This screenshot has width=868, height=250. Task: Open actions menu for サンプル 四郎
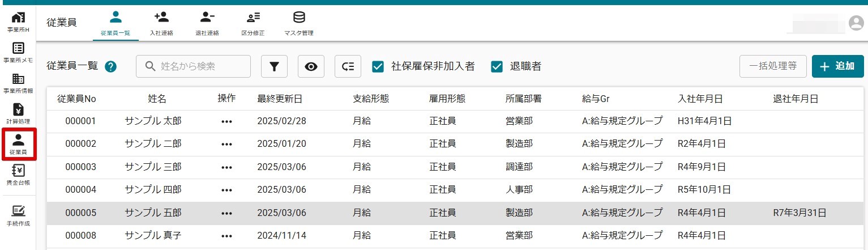click(x=227, y=190)
